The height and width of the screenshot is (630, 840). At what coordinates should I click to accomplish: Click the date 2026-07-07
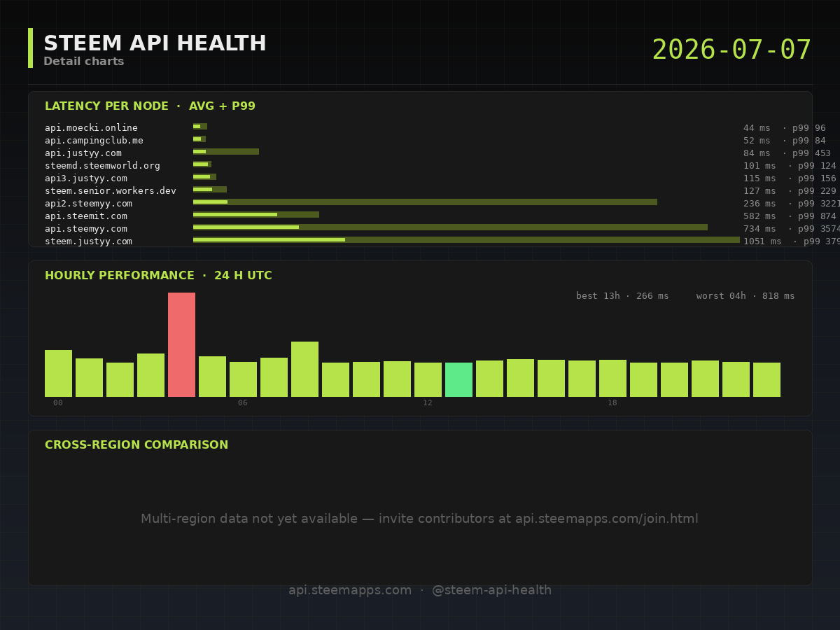click(x=731, y=50)
